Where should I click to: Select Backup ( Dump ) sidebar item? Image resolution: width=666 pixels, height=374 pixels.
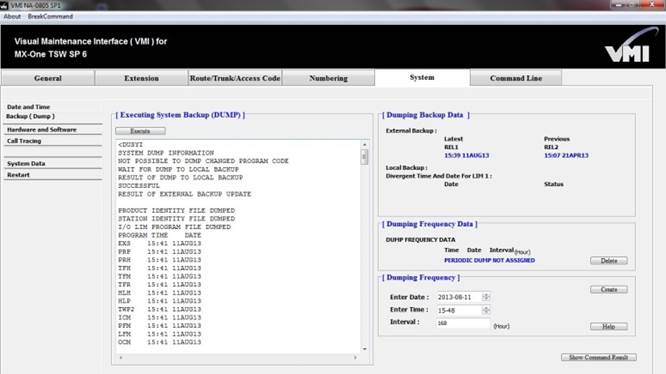coord(31,116)
